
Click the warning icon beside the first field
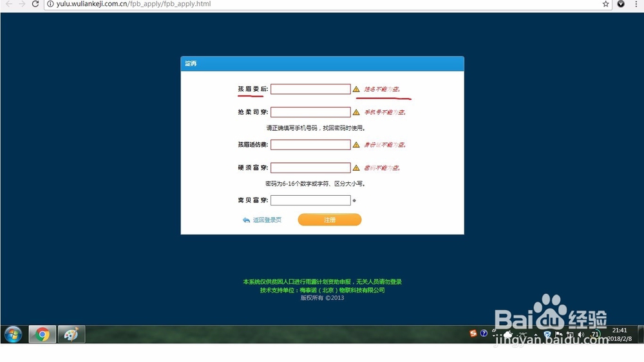[x=356, y=89]
